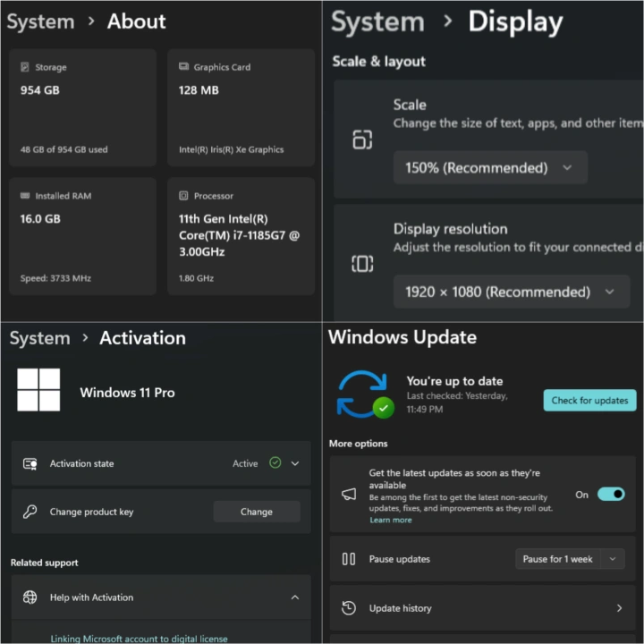The image size is (644, 644).
Task: Click the Display resolution icon
Action: coord(362,264)
